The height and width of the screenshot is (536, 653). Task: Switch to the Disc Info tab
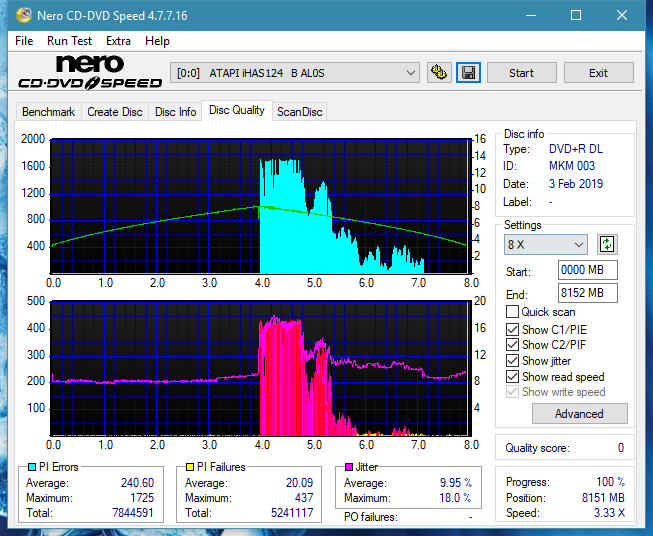[x=175, y=112]
